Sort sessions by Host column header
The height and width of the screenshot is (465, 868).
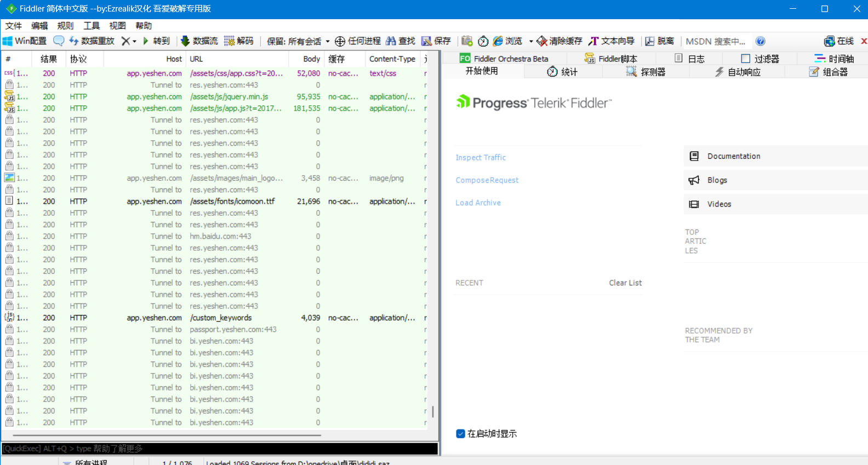click(x=145, y=59)
